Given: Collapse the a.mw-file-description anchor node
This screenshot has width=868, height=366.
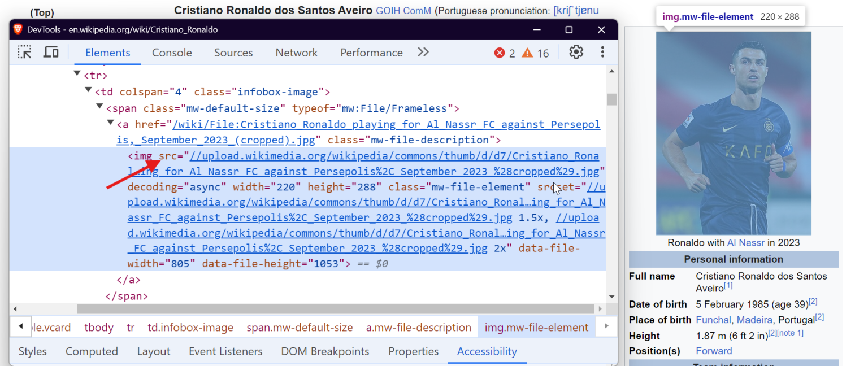Looking at the screenshot, I should tap(110, 123).
